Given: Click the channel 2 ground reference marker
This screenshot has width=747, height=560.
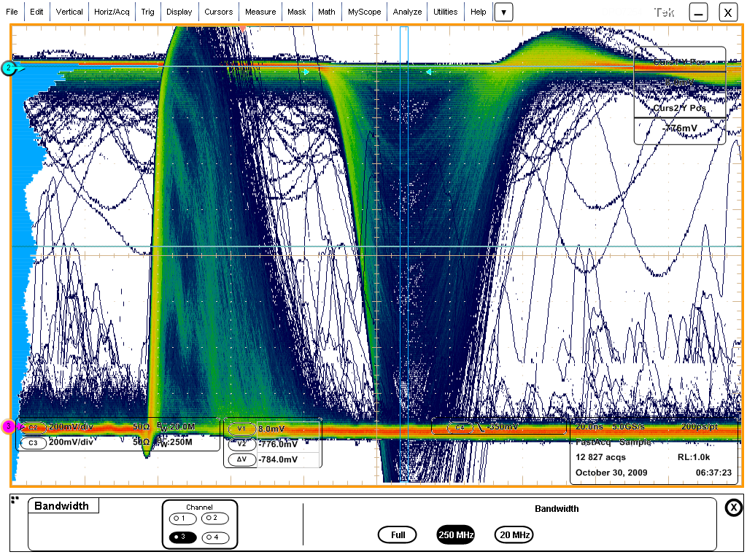Looking at the screenshot, I should point(8,68).
